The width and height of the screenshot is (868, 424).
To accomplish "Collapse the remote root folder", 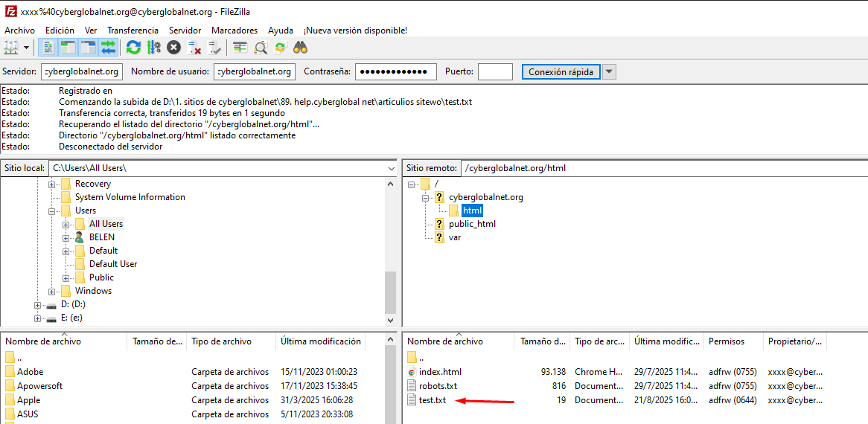I will click(411, 184).
